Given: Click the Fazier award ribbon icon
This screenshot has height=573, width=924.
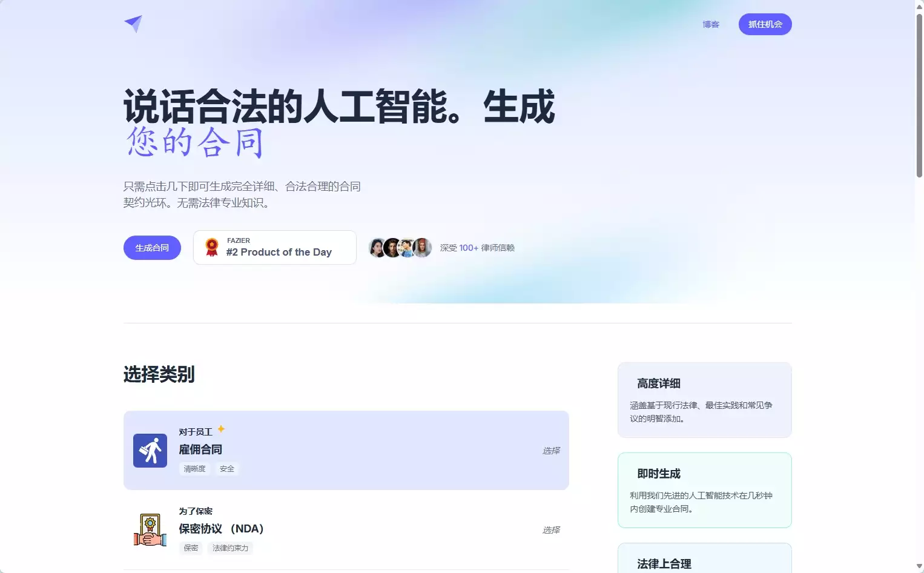Looking at the screenshot, I should [212, 247].
